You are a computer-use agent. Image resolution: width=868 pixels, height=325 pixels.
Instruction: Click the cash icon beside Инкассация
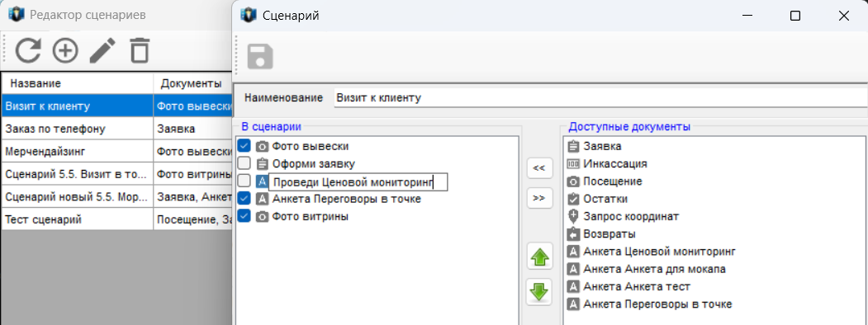573,164
